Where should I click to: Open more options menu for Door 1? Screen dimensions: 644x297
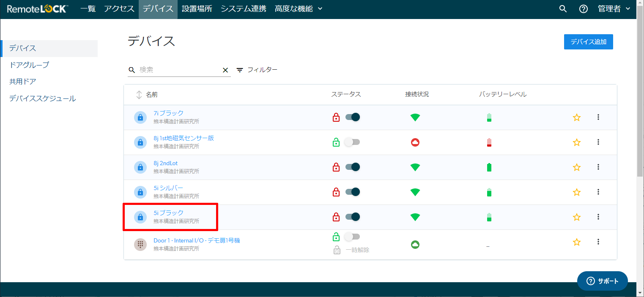(x=598, y=242)
